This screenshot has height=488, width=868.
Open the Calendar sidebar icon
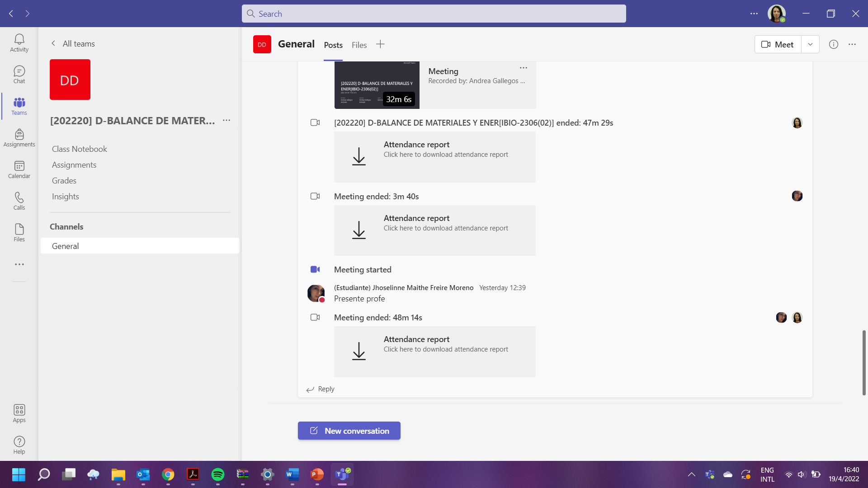[19, 169]
